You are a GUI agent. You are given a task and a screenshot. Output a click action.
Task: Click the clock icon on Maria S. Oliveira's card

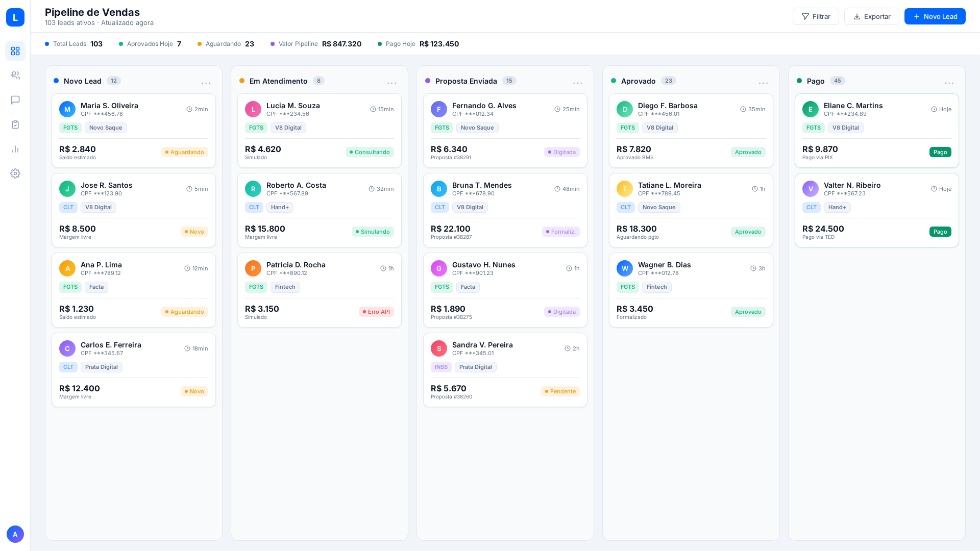click(189, 109)
